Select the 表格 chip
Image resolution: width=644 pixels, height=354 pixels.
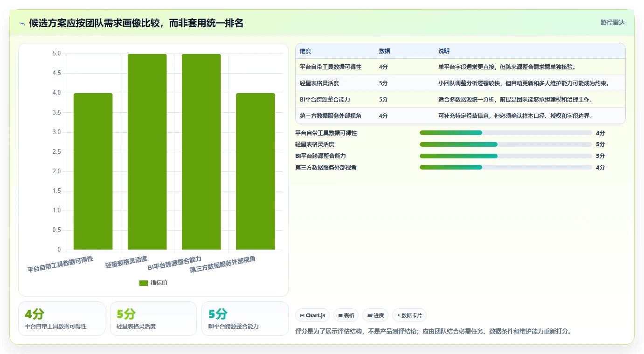(346, 315)
